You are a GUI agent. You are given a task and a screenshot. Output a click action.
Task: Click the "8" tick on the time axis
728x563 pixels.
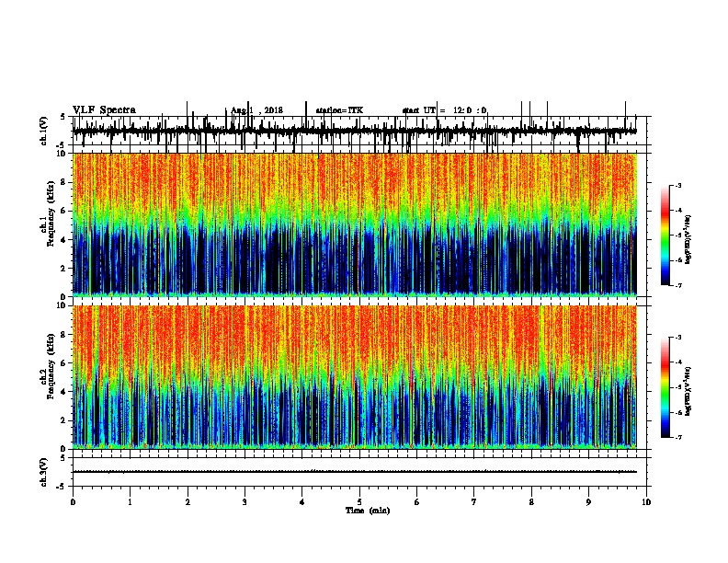coord(531,502)
